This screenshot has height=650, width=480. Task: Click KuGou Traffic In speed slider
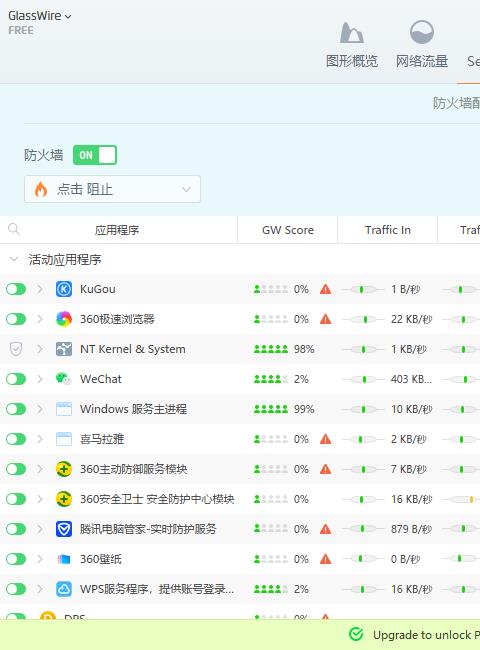click(362, 289)
